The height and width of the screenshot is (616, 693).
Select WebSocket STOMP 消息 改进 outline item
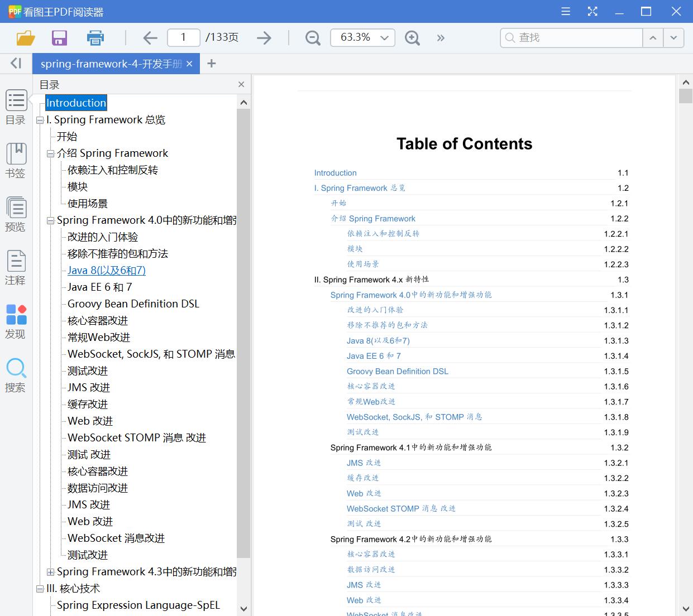[x=137, y=438]
